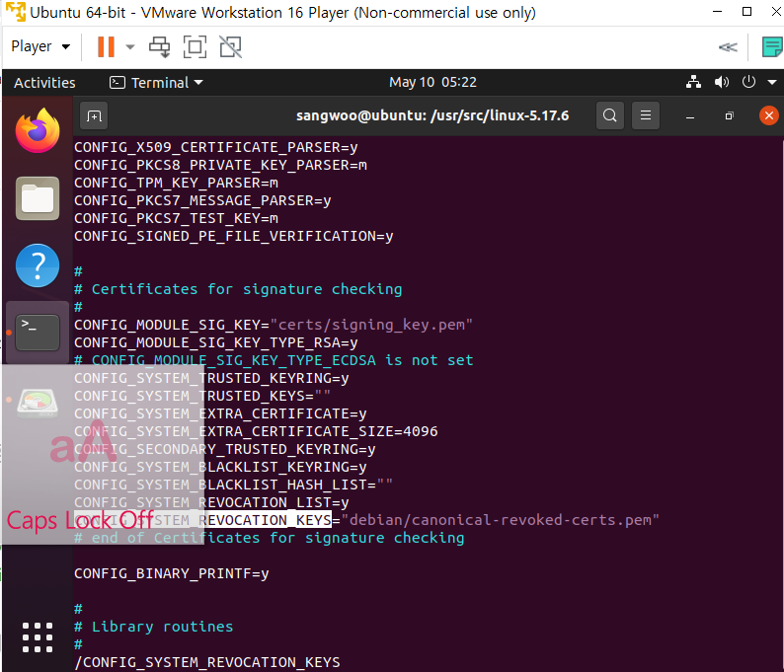Screen dimensions: 784x672
Task: Click the CONFIG_X509_CERTIFICATE_PARSER=y line
Action: tap(216, 147)
